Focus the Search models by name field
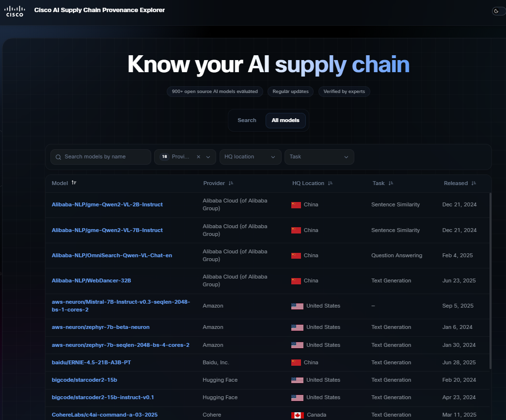Viewport: 506px width, 420px height. 101,157
